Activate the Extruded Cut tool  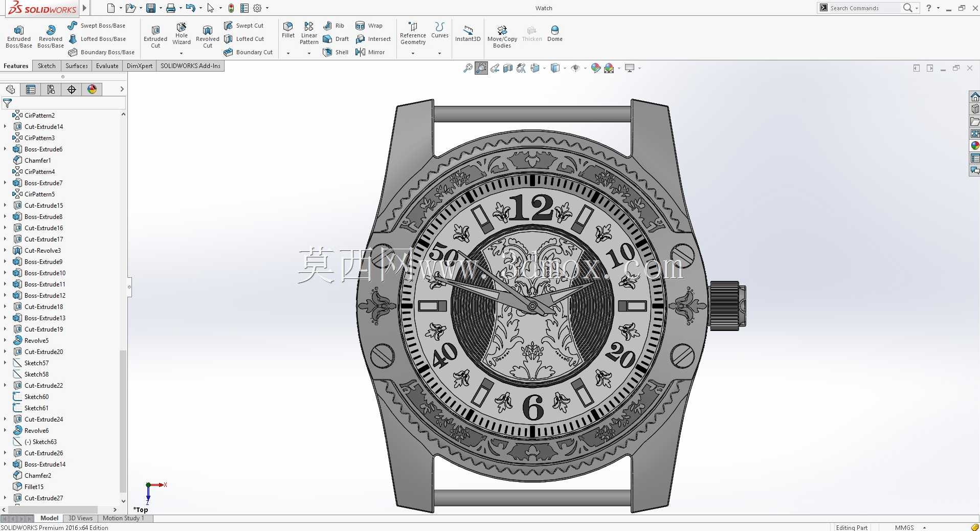pos(155,37)
